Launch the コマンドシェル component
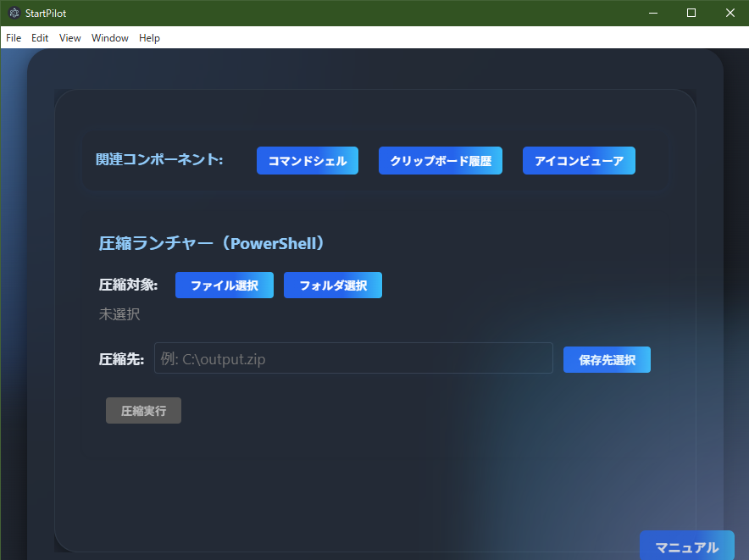The image size is (749, 560). [307, 160]
